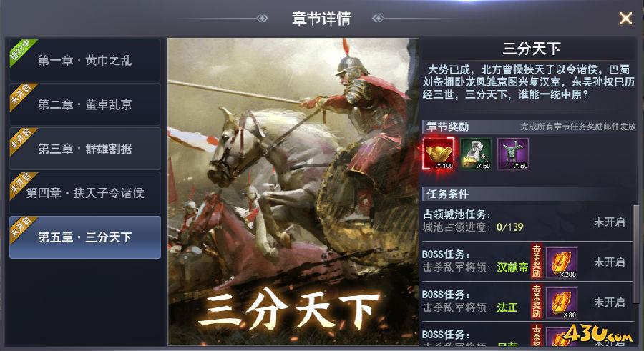Click the red 击杀奖励 label beside 汉献帝
The image size is (644, 351).
(x=537, y=262)
